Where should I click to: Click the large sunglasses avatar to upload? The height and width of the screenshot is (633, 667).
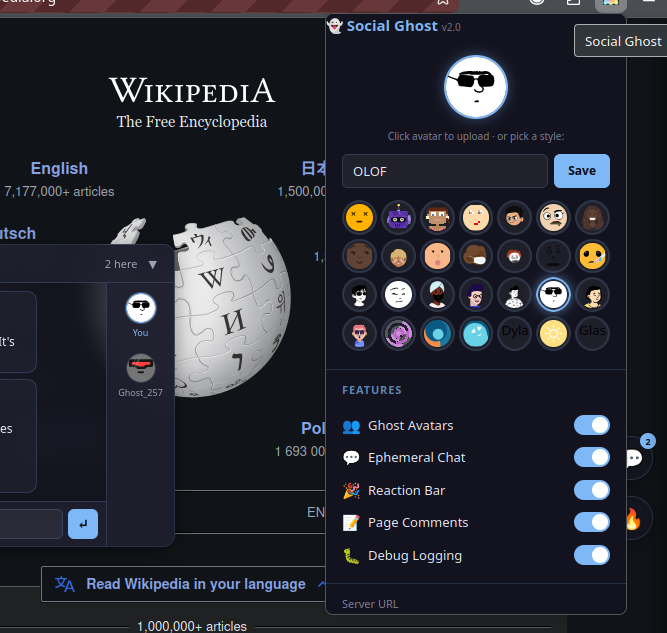pos(476,87)
